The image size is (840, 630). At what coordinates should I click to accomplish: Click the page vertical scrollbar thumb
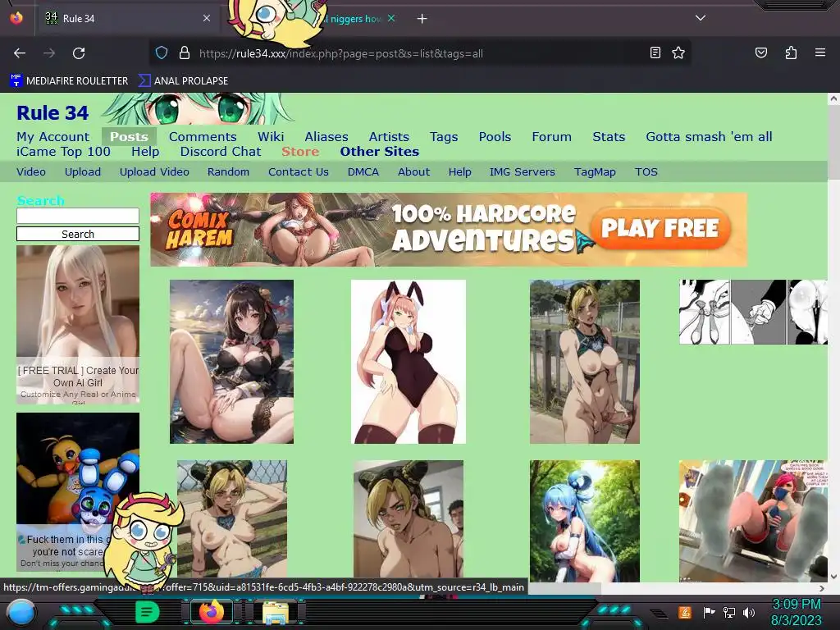tap(833, 143)
